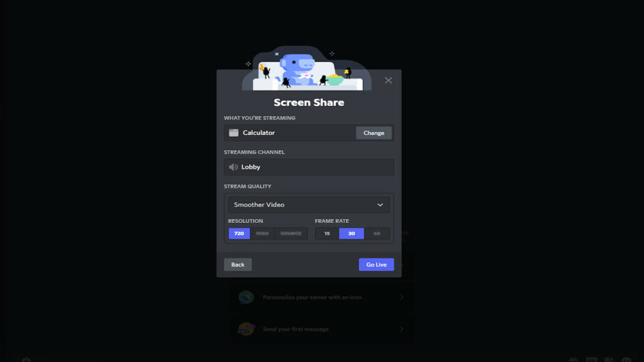This screenshot has height=362, width=644.
Task: Choose Source resolution quality
Action: click(290, 233)
